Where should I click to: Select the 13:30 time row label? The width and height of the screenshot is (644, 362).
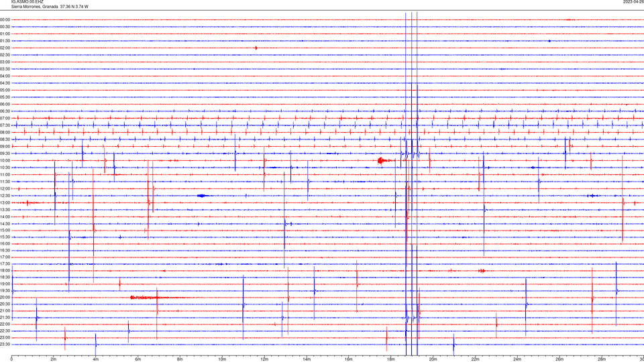tap(5, 210)
